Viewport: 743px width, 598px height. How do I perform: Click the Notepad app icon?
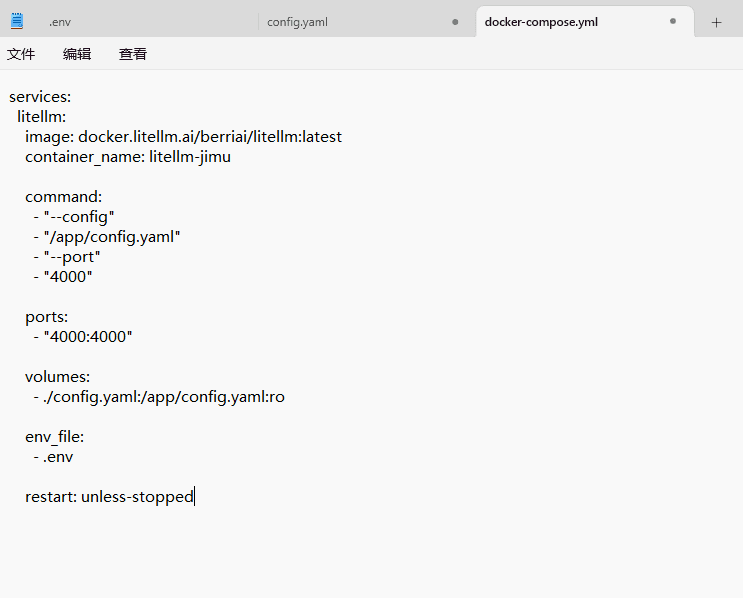pyautogui.click(x=17, y=21)
